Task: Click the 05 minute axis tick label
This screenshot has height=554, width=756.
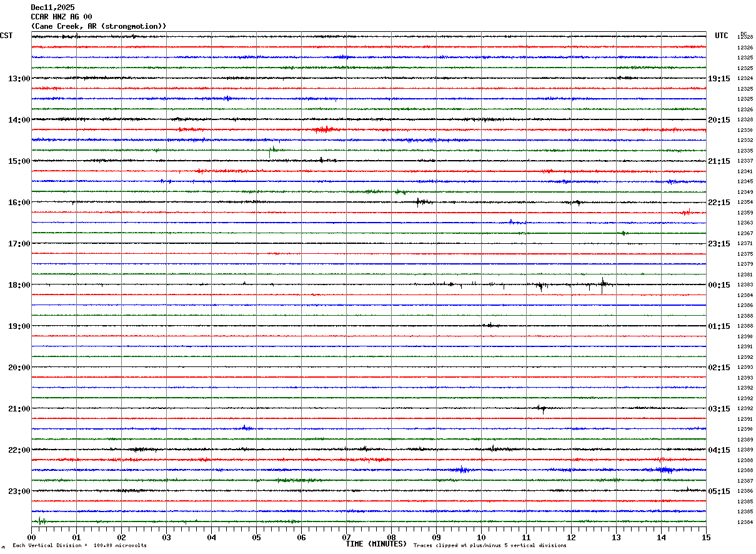Action: point(256,537)
